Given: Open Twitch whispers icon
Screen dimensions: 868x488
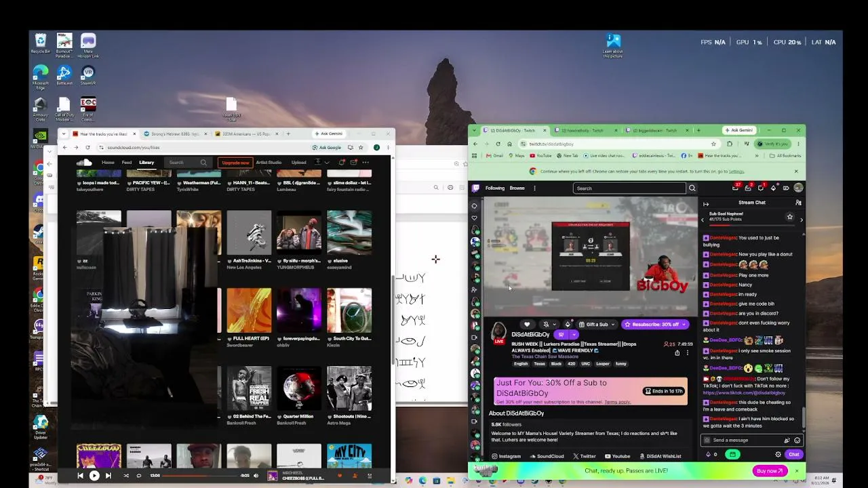Looking at the screenshot, I should point(761,188).
